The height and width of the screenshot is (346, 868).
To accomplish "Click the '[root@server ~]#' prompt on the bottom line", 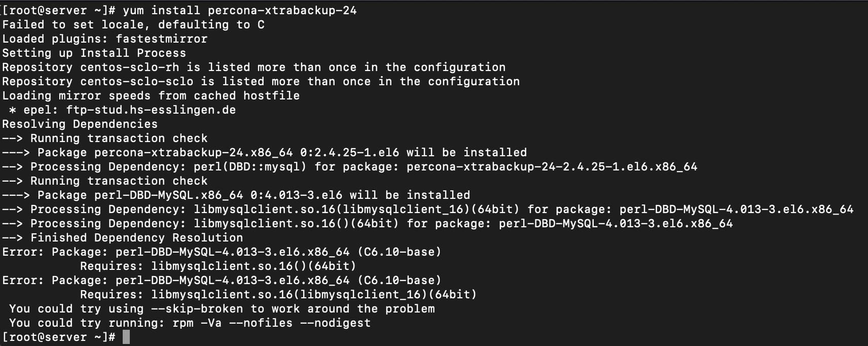I will click(x=59, y=337).
